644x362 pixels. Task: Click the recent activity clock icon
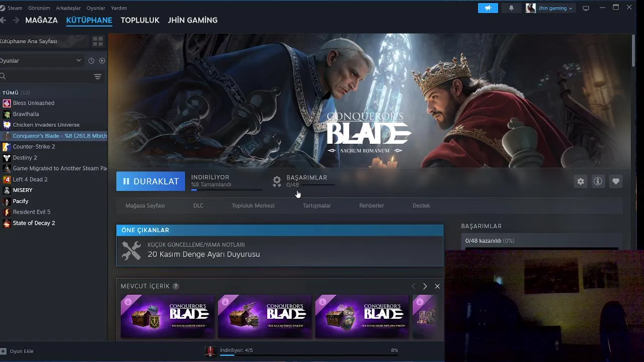(x=91, y=61)
